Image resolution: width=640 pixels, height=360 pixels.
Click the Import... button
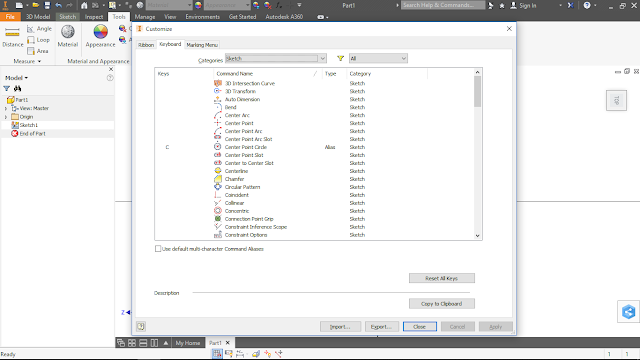(x=340, y=327)
